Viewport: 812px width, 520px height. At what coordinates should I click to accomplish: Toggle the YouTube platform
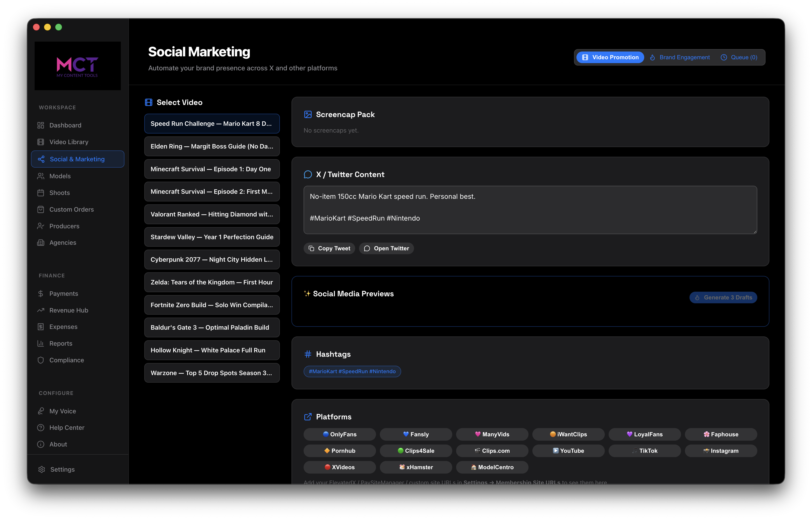click(568, 450)
